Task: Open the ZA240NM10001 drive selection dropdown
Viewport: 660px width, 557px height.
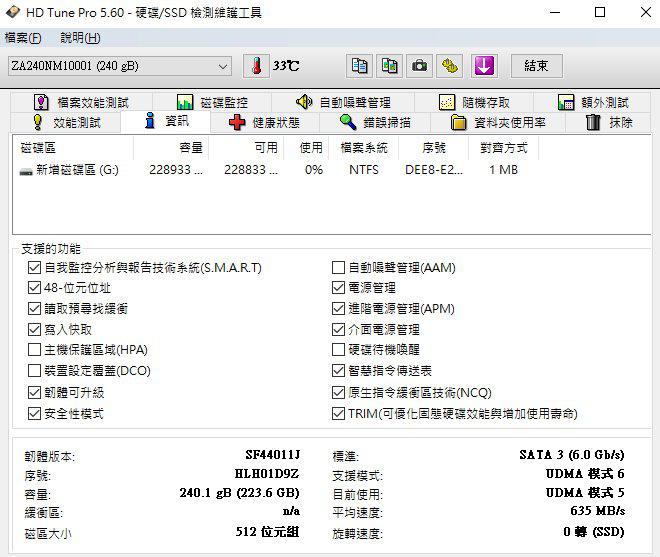Action: point(222,66)
